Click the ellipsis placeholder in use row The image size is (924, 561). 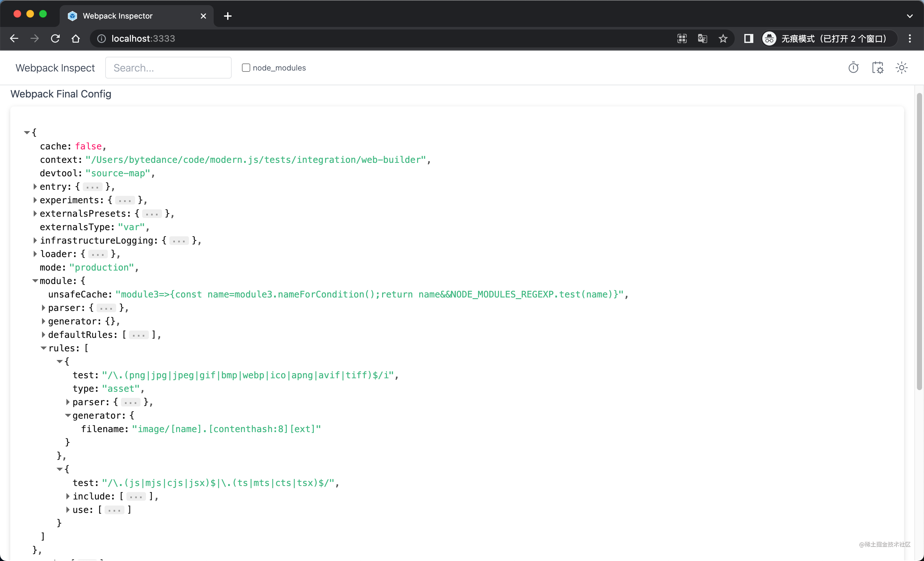pos(114,510)
